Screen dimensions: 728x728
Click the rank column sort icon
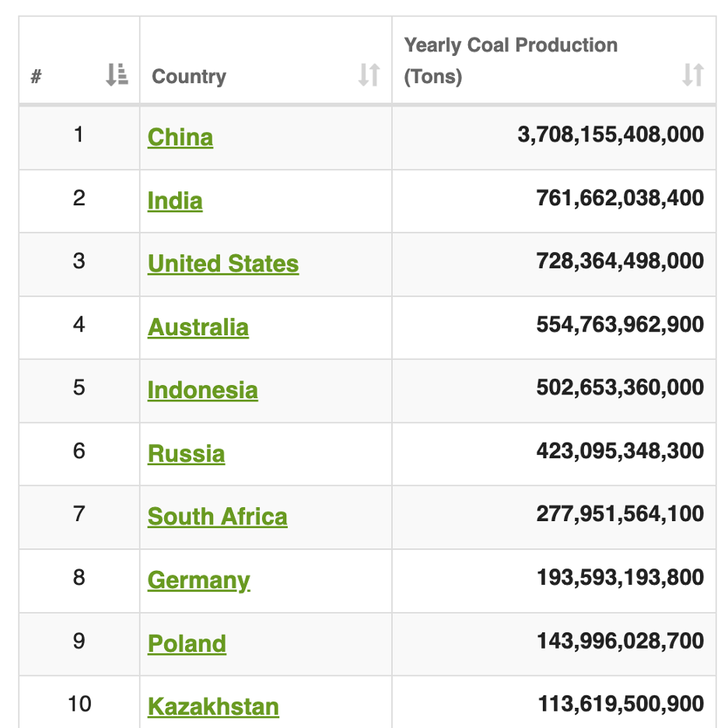click(117, 75)
